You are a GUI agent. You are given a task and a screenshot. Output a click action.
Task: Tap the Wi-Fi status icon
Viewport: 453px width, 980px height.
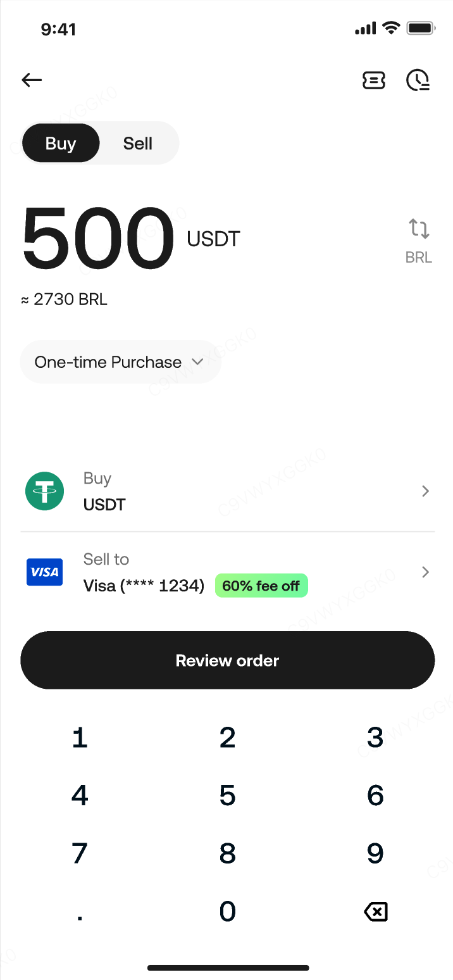(x=392, y=28)
